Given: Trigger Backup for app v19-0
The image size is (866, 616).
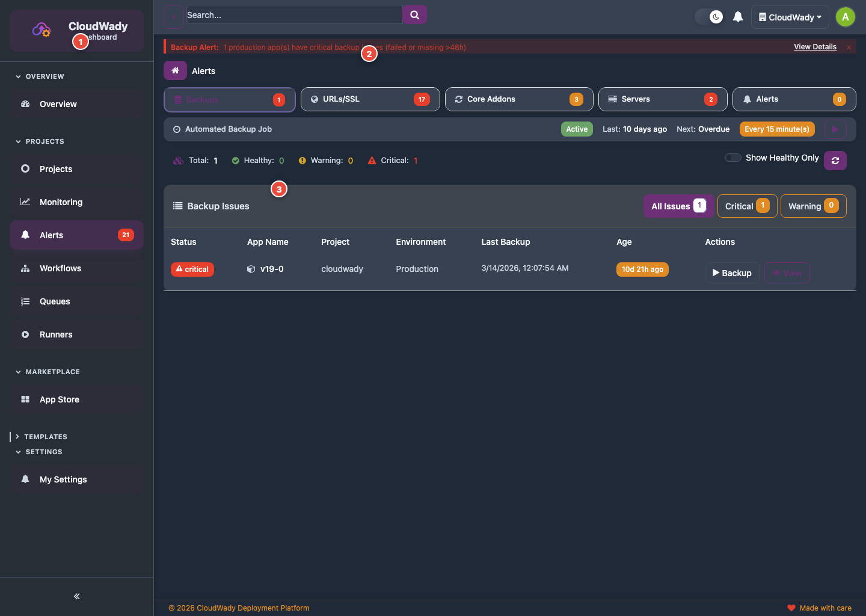Looking at the screenshot, I should [732, 273].
